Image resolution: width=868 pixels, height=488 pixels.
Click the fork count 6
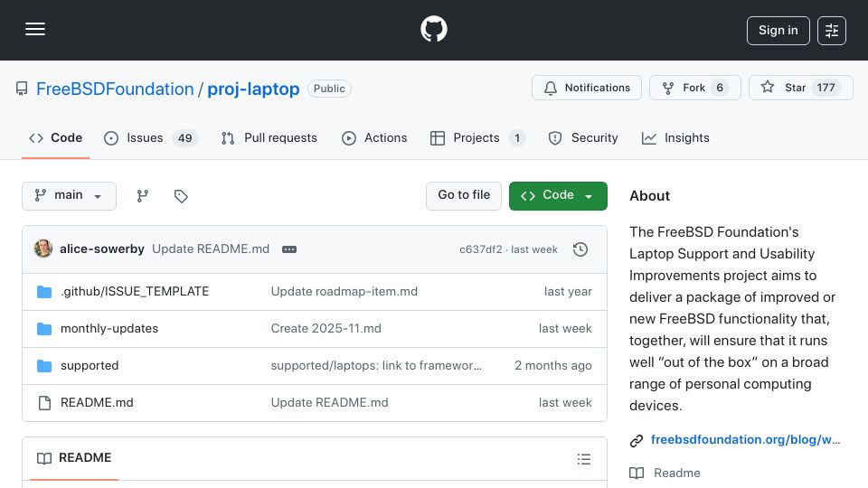click(x=719, y=88)
